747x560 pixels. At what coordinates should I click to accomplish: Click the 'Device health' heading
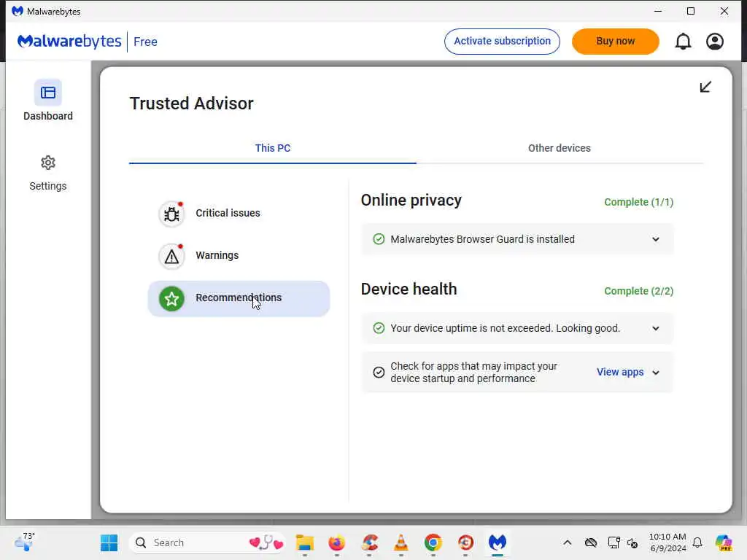pos(409,289)
